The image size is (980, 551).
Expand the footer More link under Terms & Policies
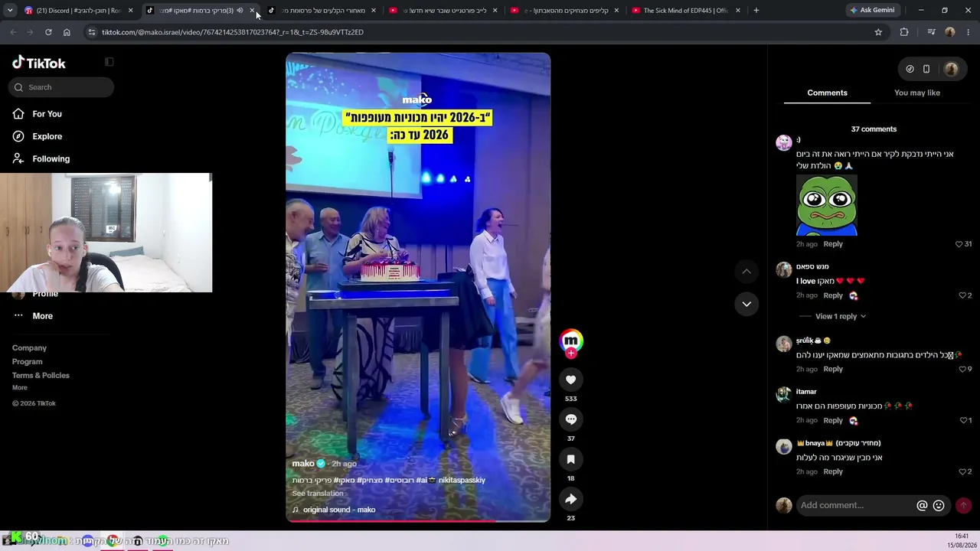pyautogui.click(x=20, y=388)
